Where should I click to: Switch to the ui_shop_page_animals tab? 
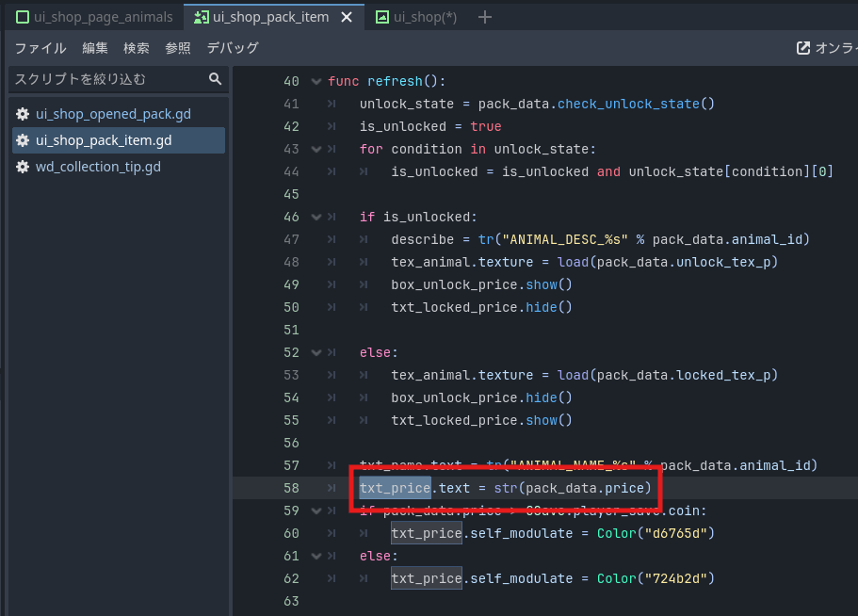pyautogui.click(x=95, y=17)
